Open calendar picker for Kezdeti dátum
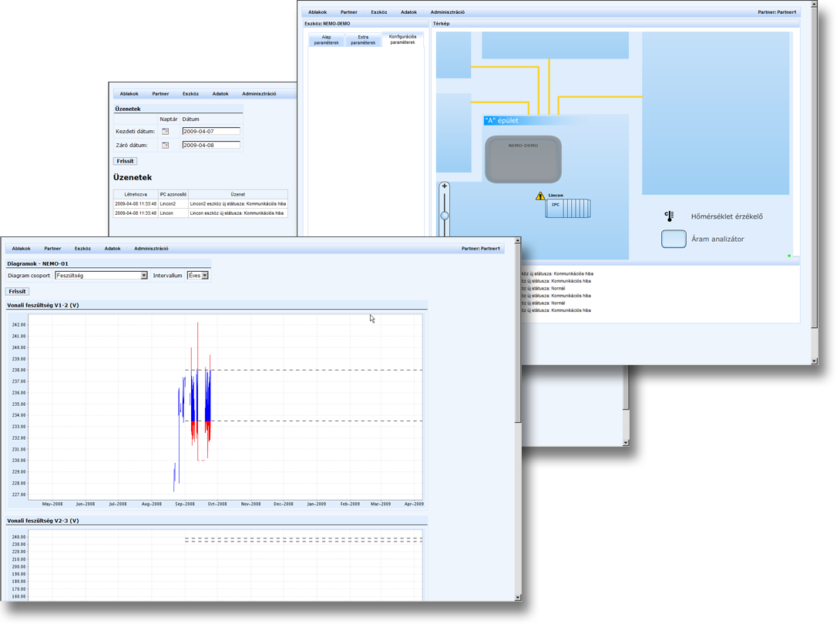This screenshot has height=630, width=840. coord(165,132)
